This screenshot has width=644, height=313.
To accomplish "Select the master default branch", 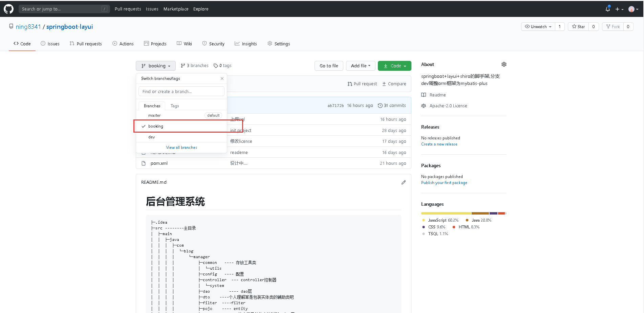I will click(x=154, y=115).
